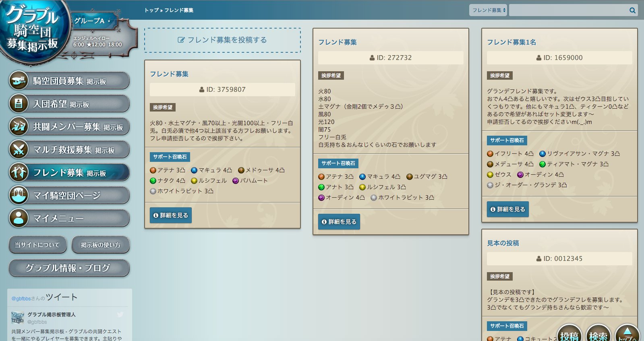Click エンジェルヘイロー schedule times
This screenshot has width=644, height=341.
click(x=97, y=45)
